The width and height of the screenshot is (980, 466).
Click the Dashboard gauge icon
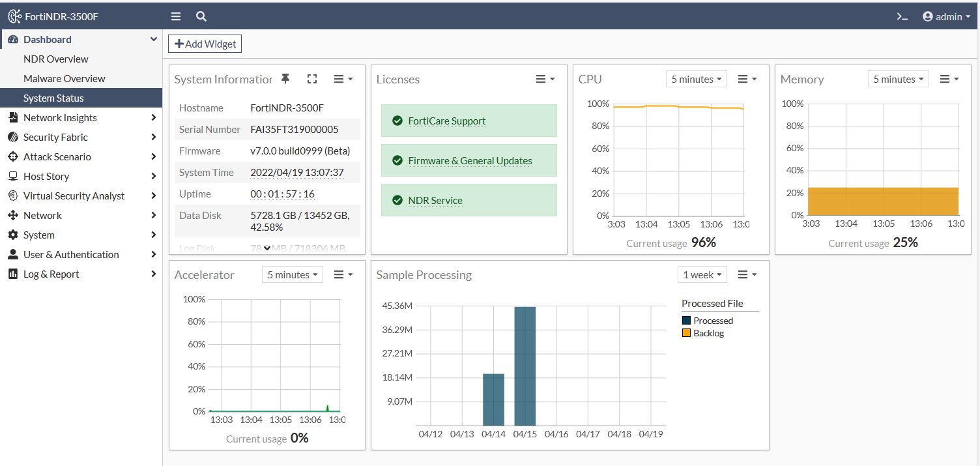(x=13, y=40)
